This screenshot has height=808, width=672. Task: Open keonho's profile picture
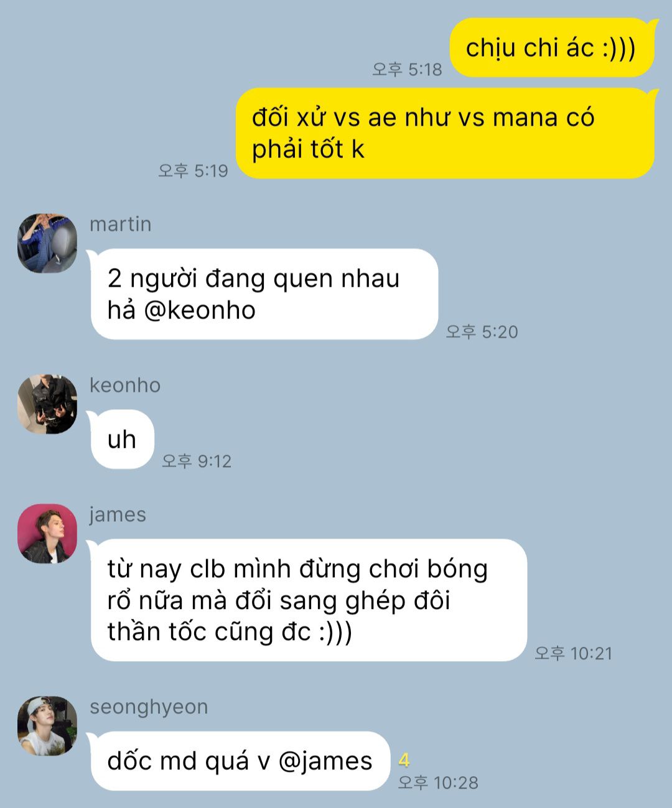tap(47, 404)
